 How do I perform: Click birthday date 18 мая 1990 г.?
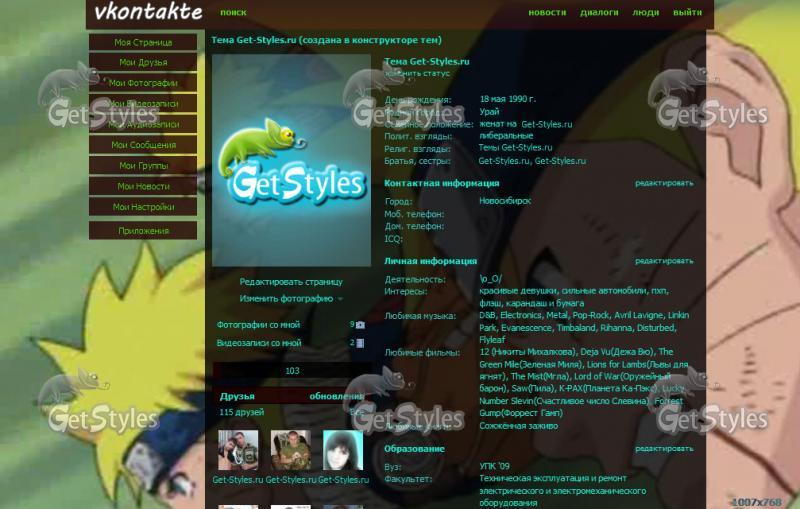[x=508, y=99]
